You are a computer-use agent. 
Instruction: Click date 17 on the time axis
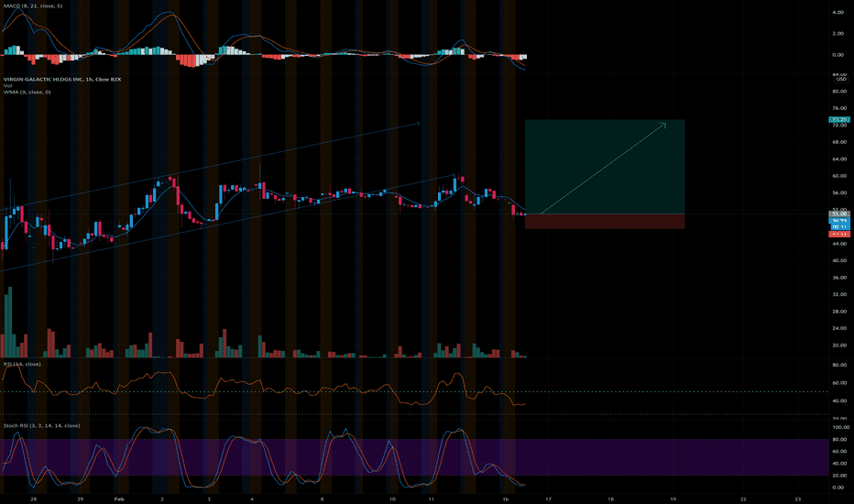(549, 499)
